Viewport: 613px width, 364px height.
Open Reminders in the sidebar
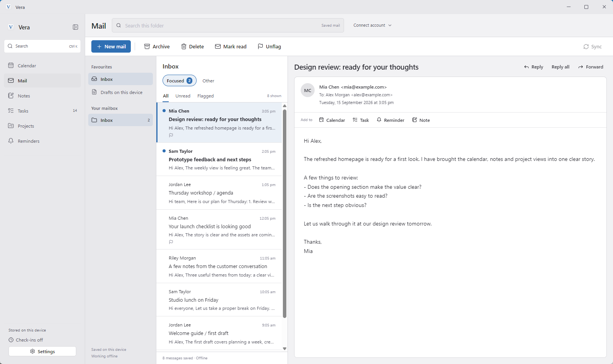pos(43,141)
